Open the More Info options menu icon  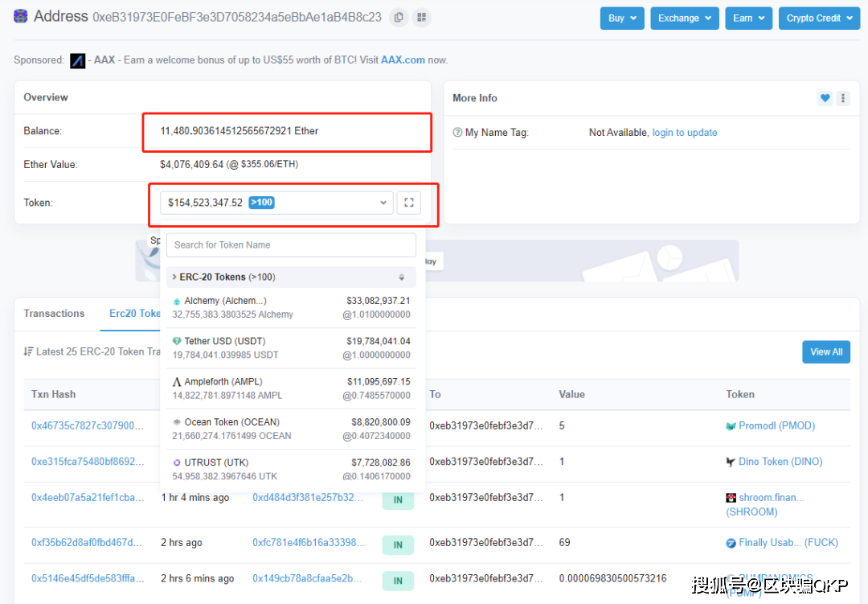(843, 98)
